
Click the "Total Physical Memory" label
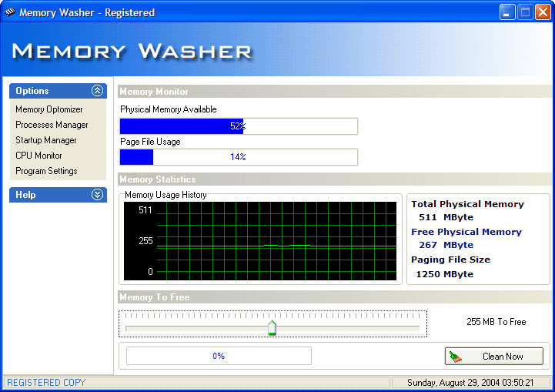[x=467, y=204]
